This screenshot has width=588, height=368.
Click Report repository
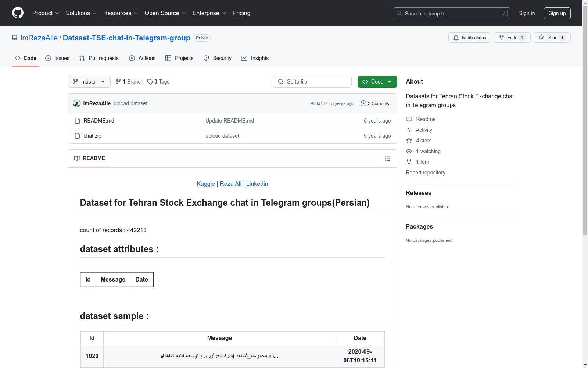pos(426,173)
